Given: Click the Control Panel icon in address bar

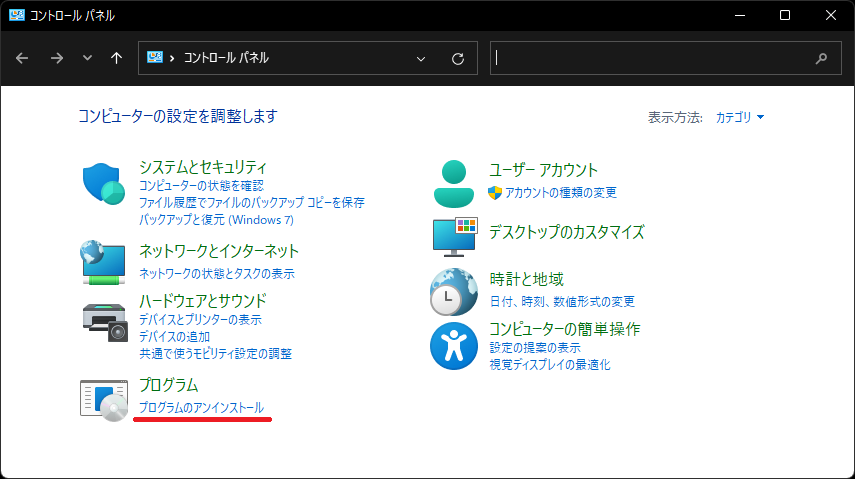Looking at the screenshot, I should point(155,57).
